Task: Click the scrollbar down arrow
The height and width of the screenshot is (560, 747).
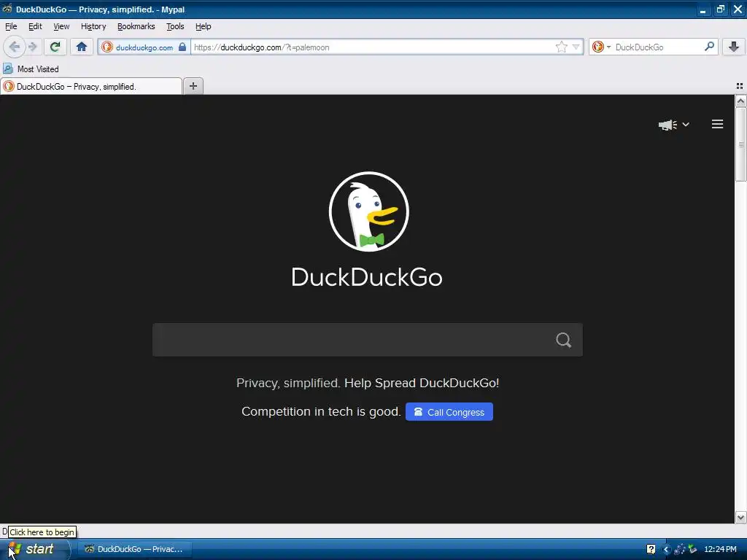Action: pos(740,517)
